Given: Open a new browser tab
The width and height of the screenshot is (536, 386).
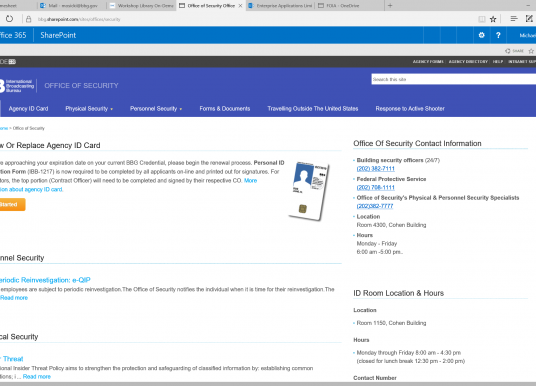Looking at the screenshot, I should 390,5.
